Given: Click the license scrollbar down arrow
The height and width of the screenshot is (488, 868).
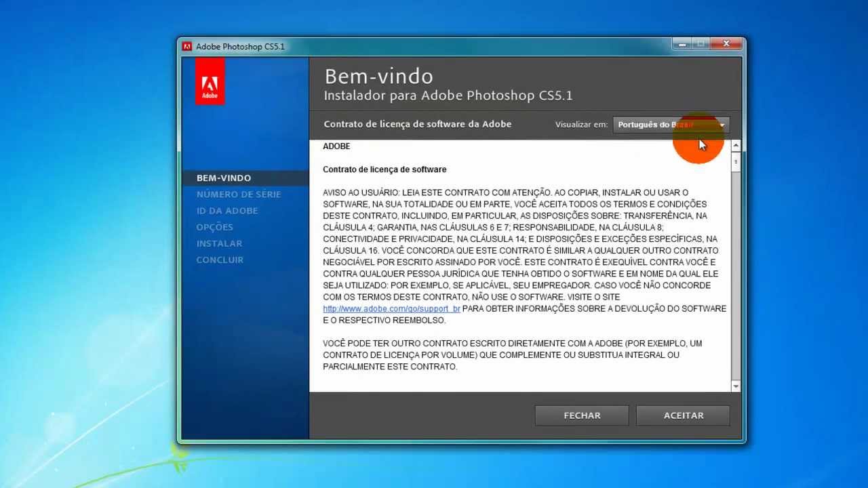Looking at the screenshot, I should pos(736,386).
